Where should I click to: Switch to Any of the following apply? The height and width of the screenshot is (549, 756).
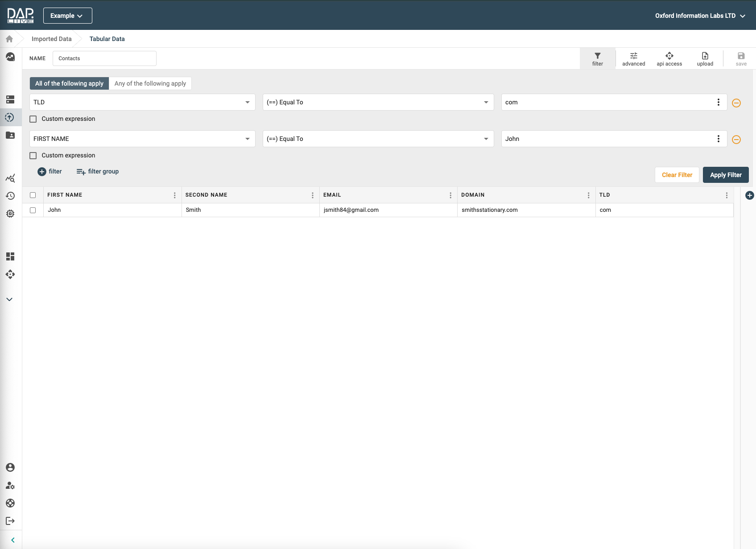pos(150,83)
